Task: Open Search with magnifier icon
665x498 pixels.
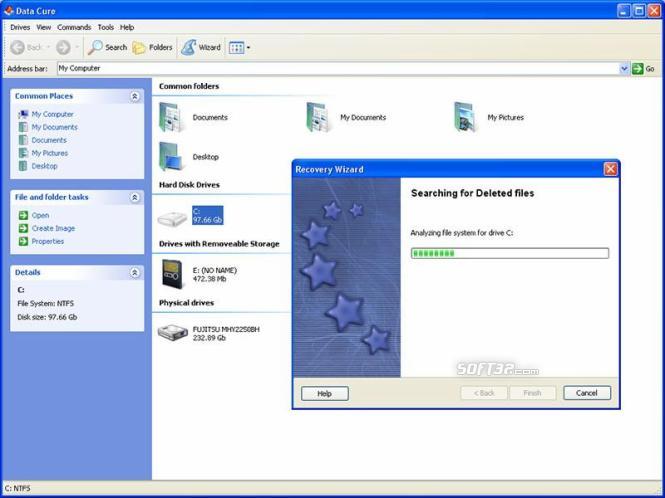Action: (107, 48)
